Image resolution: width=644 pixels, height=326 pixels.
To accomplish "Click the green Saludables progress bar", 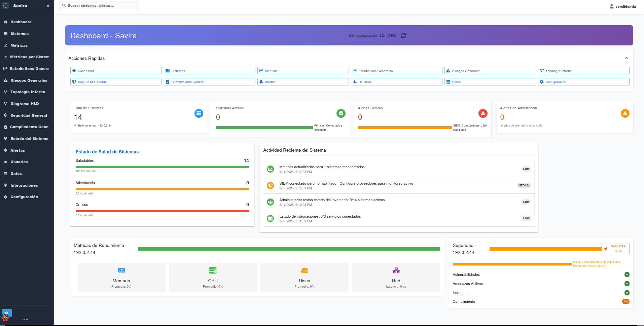I will (162, 166).
